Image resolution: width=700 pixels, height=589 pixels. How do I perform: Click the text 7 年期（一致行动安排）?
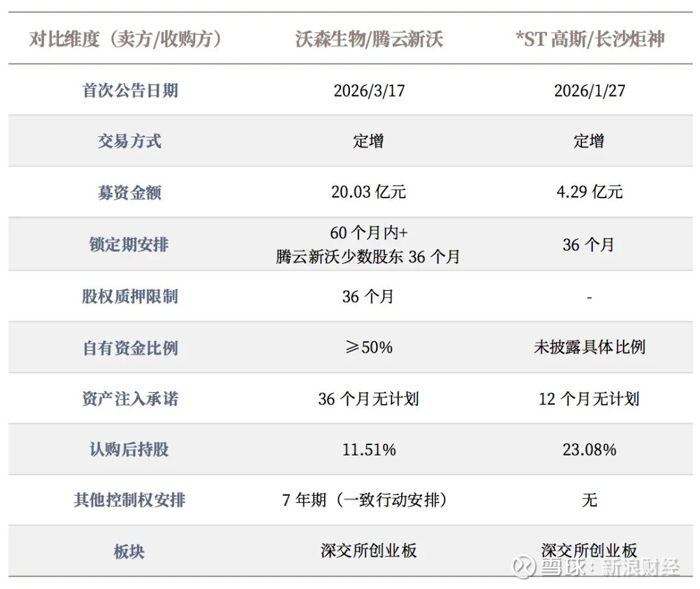(365, 500)
